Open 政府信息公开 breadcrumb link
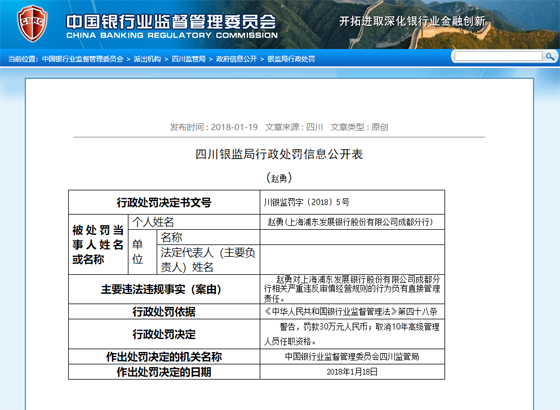Viewport: 560px width, 410px height. 236,59
